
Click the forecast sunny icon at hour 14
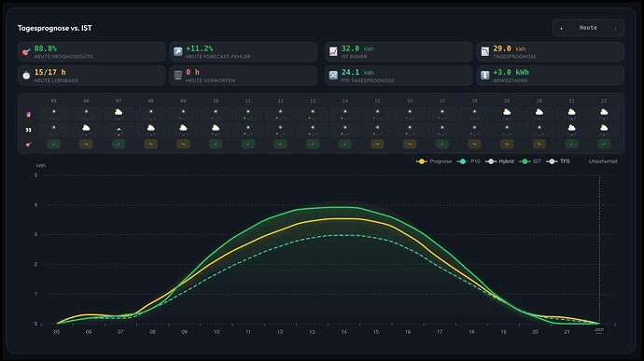[345, 112]
